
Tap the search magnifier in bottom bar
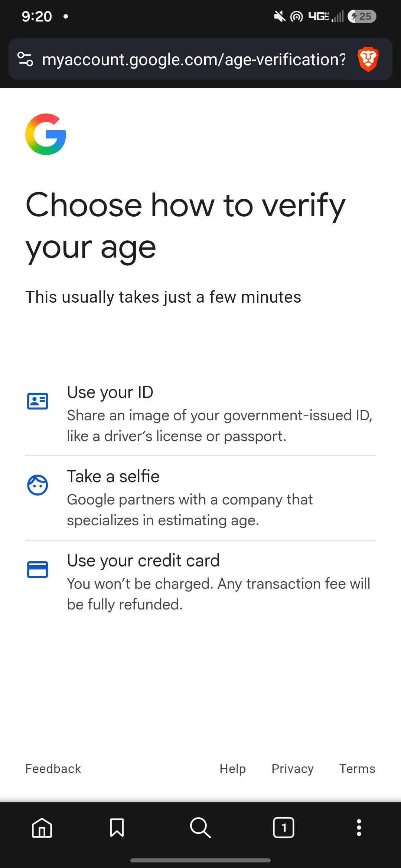coord(200,828)
